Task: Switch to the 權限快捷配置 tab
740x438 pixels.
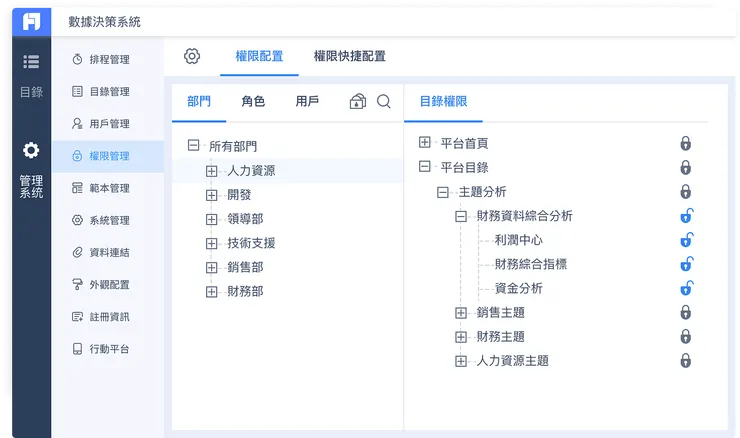Action: pos(350,56)
